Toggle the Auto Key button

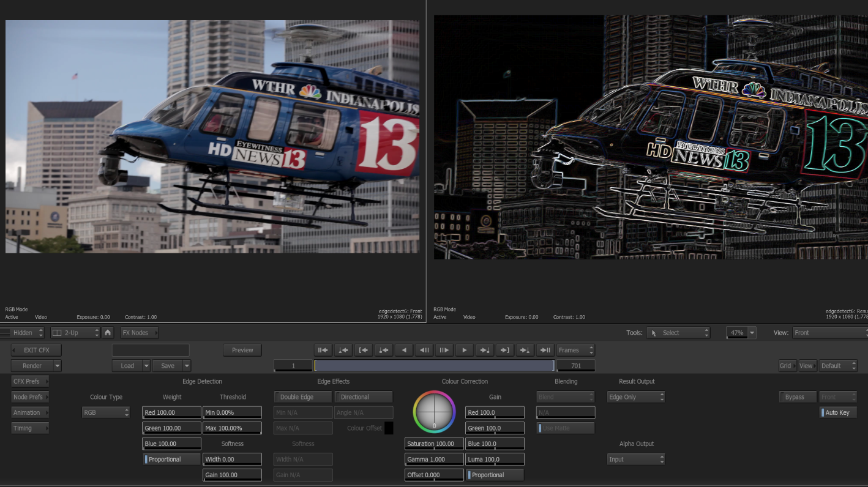(x=838, y=412)
